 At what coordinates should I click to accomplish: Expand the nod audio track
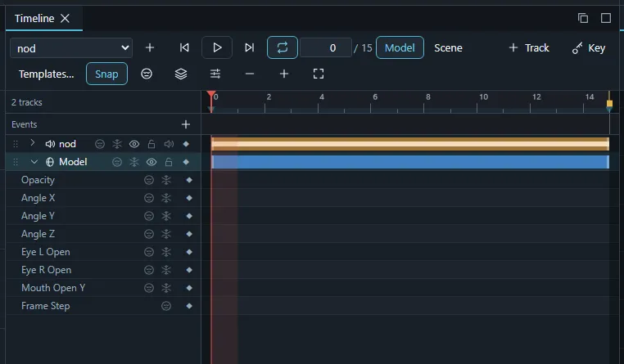[x=33, y=143]
